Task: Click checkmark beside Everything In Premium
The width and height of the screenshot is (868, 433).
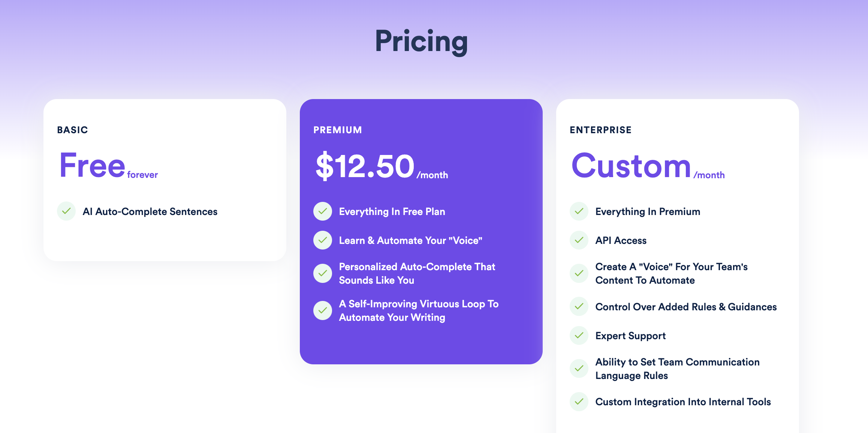Action: pos(579,211)
